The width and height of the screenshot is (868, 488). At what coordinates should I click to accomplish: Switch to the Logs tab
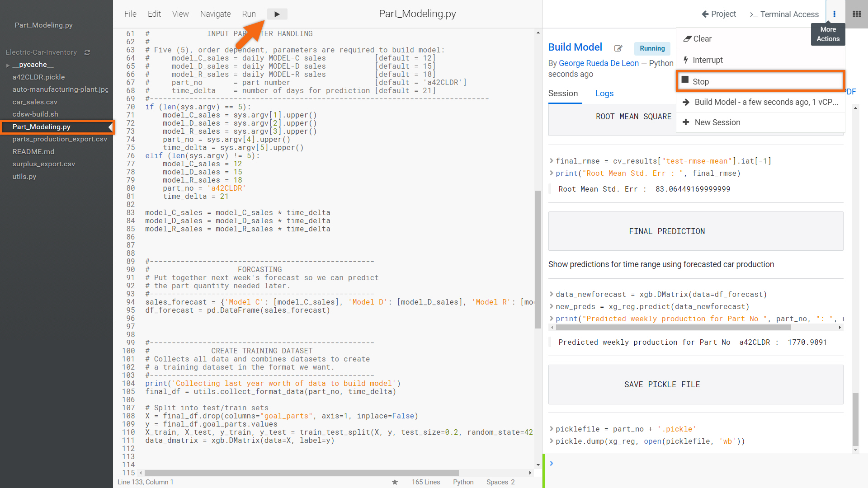pyautogui.click(x=604, y=94)
